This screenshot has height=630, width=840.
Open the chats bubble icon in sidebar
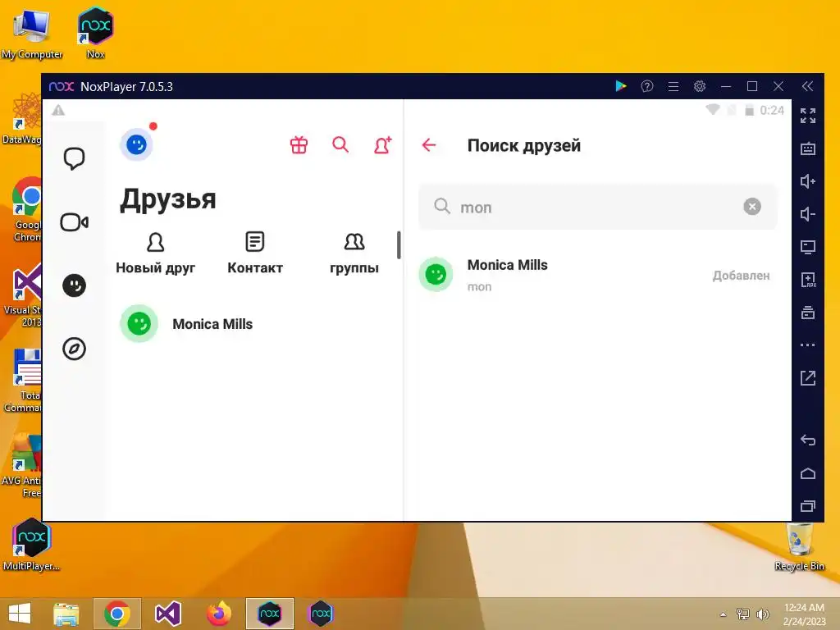(74, 158)
